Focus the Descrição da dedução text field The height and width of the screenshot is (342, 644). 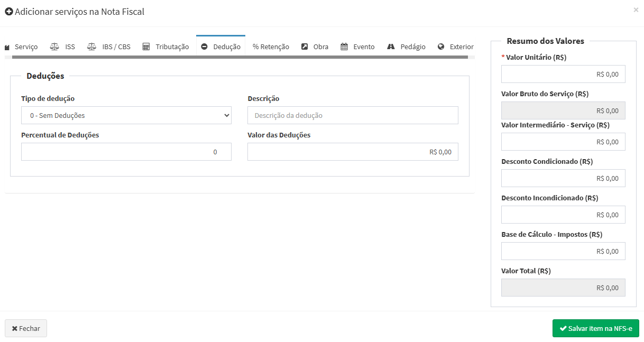(x=353, y=115)
